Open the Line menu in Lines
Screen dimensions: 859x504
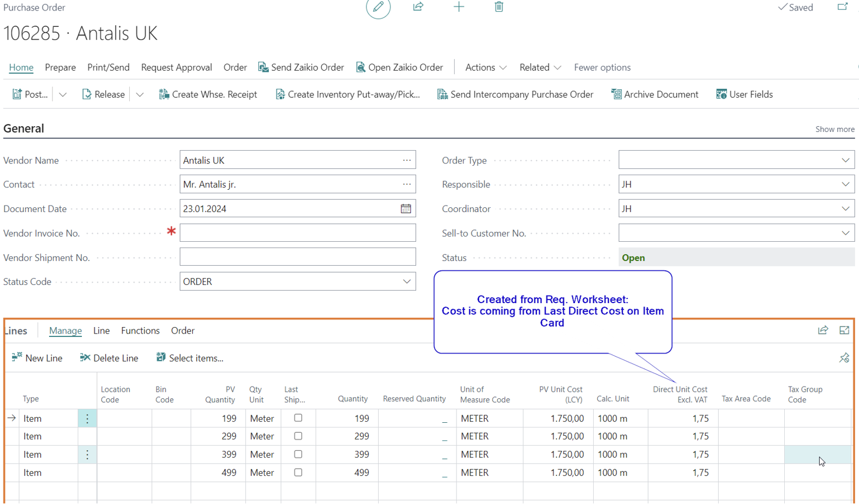click(101, 331)
